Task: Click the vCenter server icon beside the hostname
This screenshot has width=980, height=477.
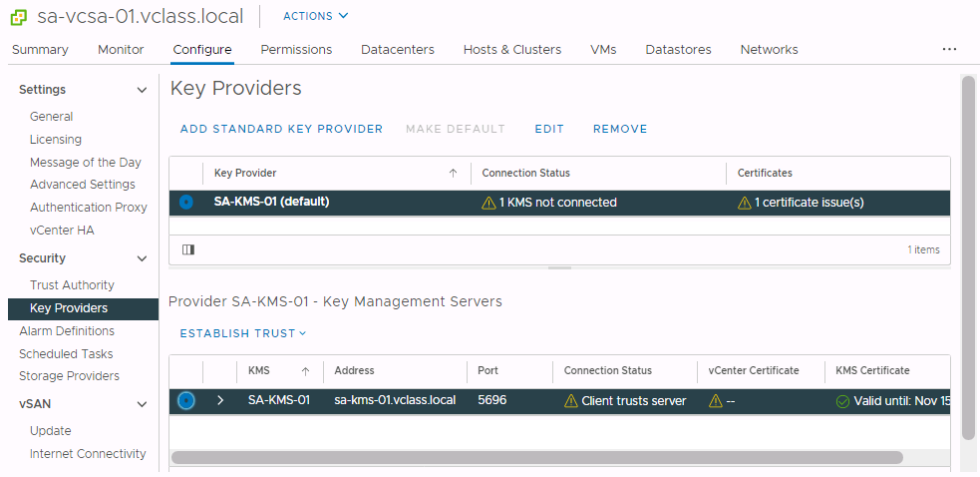Action: coord(19,16)
